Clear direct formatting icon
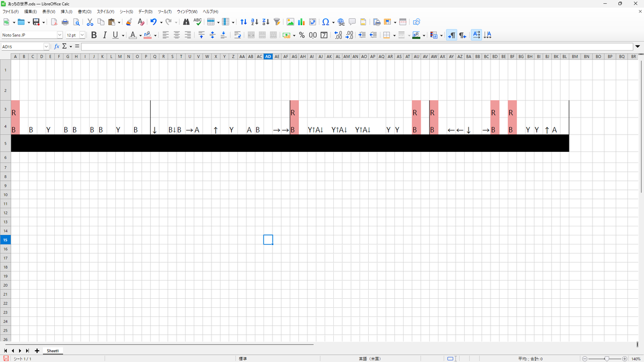 click(141, 22)
